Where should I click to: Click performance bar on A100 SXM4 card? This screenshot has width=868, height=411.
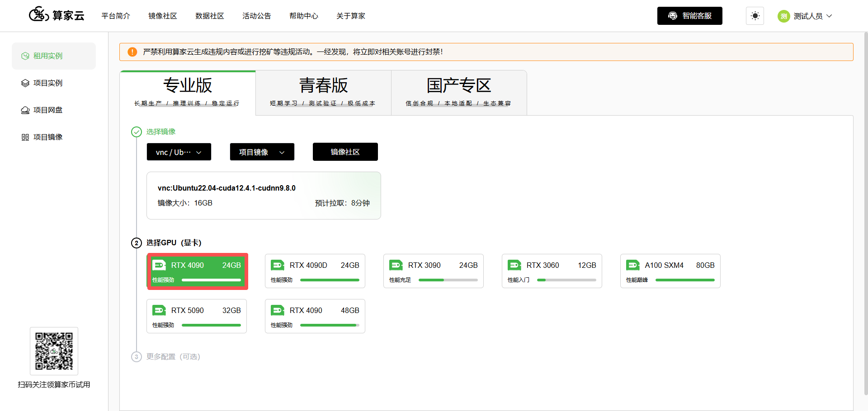[685, 280]
